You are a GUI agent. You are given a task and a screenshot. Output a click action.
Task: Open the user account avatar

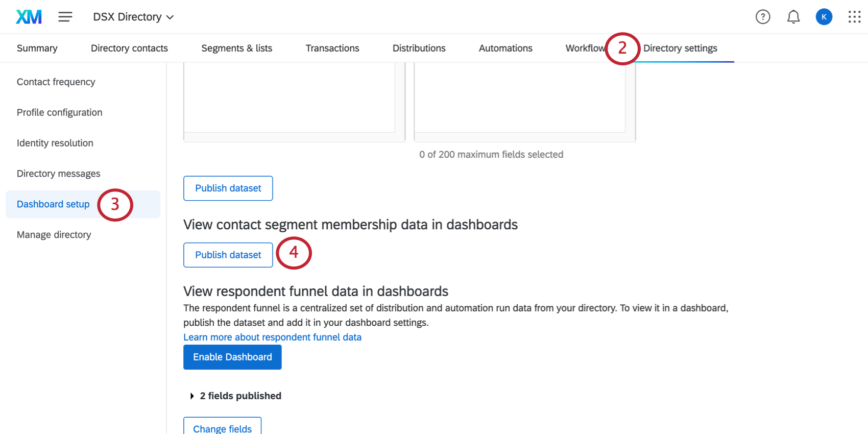point(824,16)
